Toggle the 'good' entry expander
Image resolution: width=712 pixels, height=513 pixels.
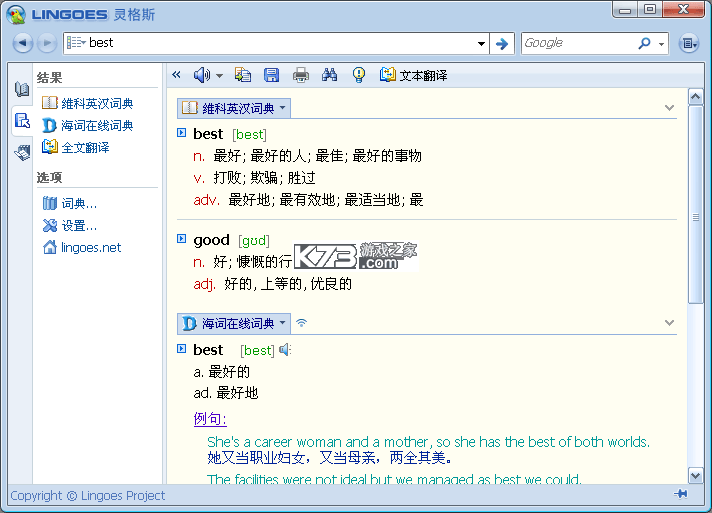182,238
